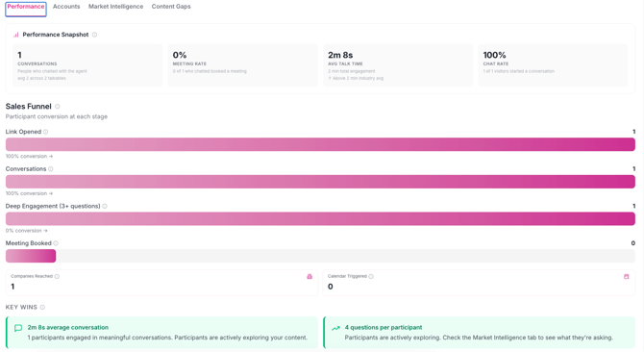Viewport: 644px width, 352px height.
Task: Click the 100% Chat Rate stat card
Action: click(554, 65)
